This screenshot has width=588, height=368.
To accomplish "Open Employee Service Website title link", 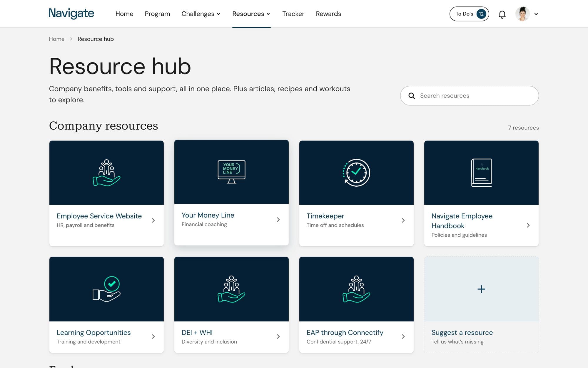I will (x=99, y=216).
